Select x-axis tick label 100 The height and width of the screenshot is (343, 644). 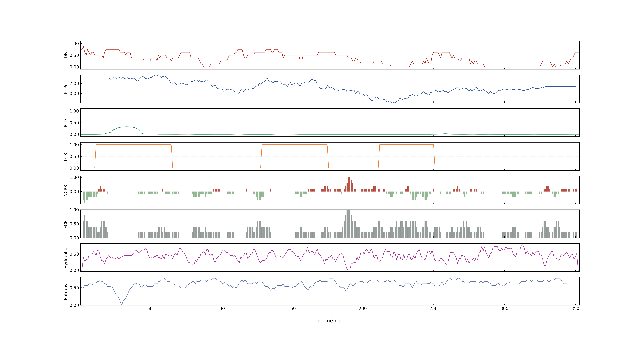click(x=221, y=309)
